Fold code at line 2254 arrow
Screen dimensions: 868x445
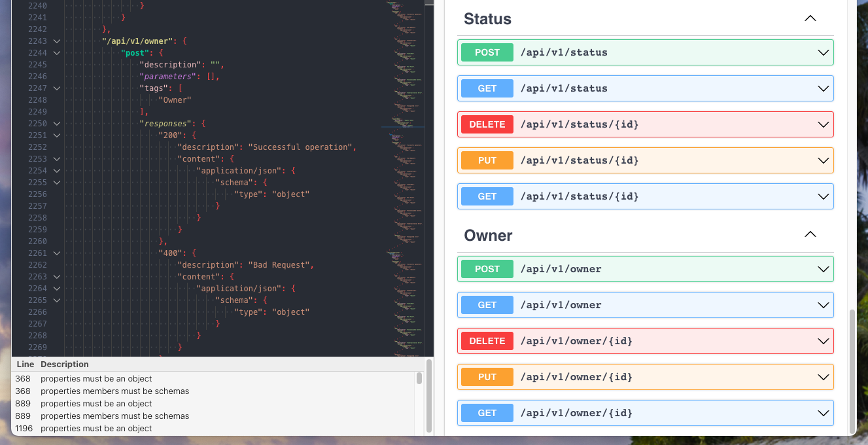click(57, 171)
